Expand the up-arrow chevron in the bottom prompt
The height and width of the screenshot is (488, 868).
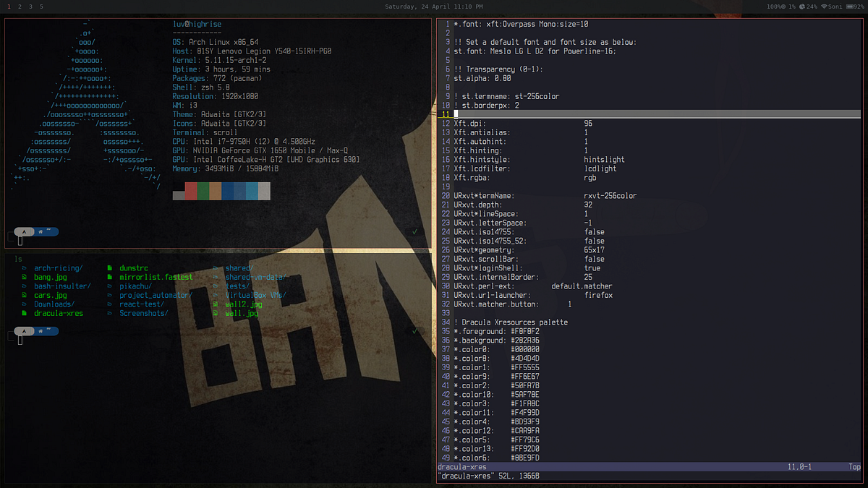(24, 330)
